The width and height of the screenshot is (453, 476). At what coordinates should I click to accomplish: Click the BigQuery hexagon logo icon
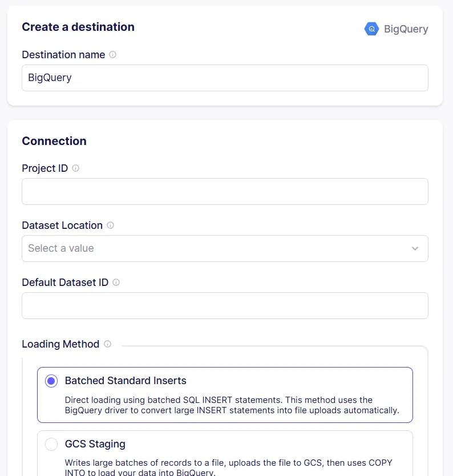371,29
